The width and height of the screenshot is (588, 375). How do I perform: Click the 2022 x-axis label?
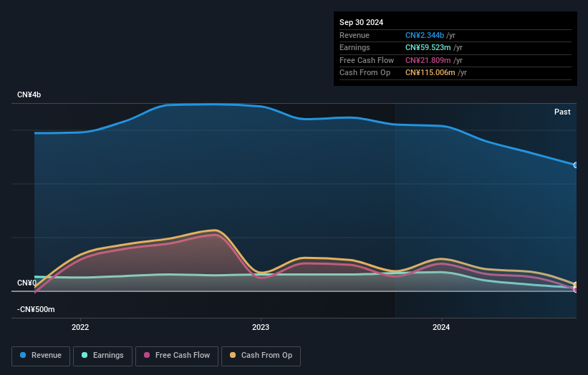(x=80, y=328)
